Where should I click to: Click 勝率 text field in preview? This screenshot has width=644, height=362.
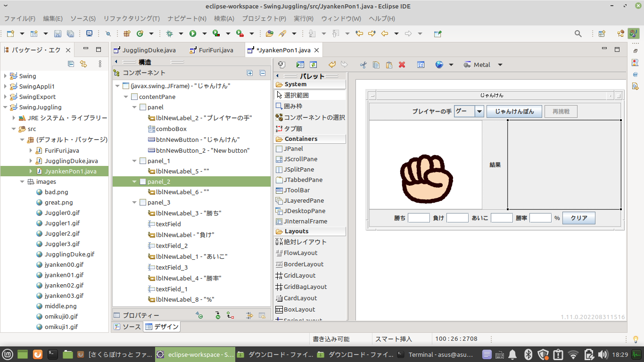pos(540,218)
